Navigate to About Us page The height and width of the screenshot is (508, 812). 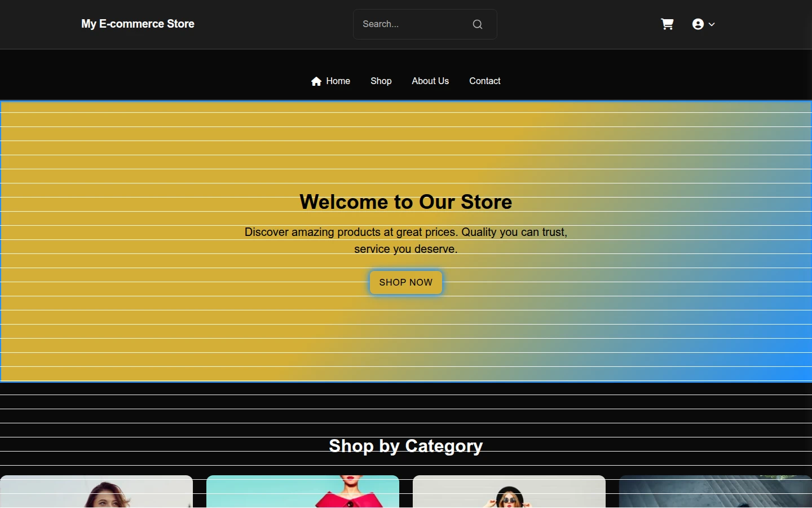(x=430, y=81)
